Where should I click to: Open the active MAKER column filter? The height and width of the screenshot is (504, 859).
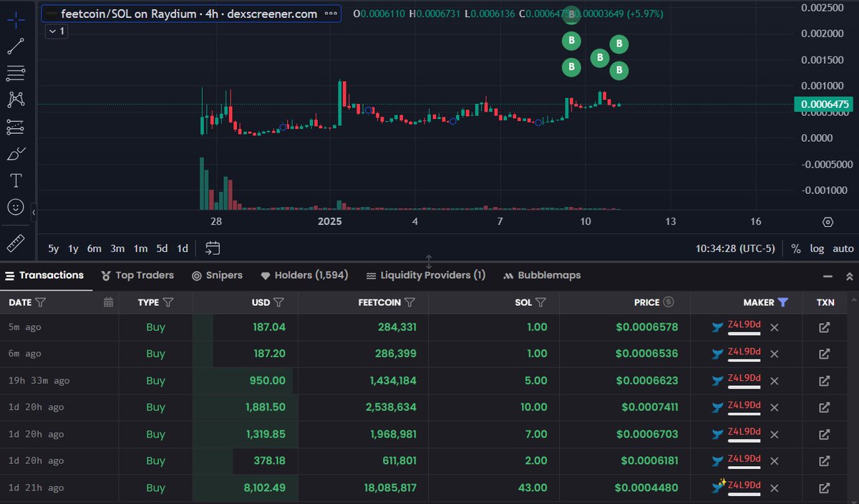[x=783, y=303]
